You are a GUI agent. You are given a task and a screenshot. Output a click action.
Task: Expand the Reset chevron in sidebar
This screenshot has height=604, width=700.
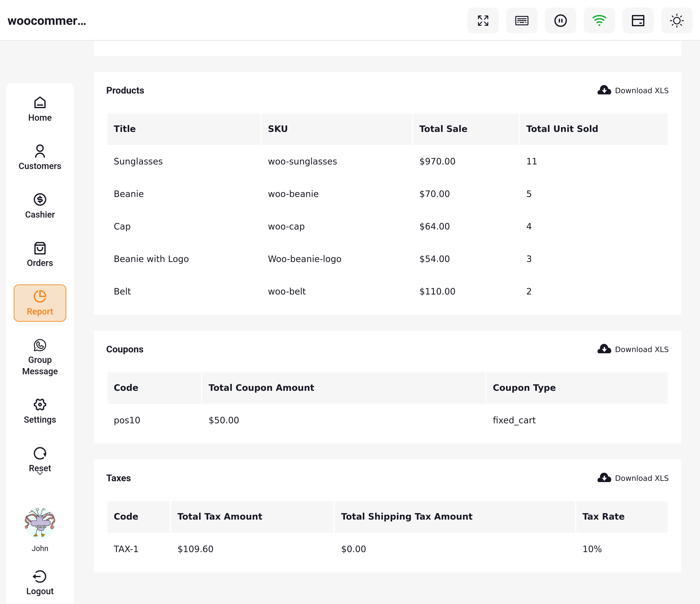[x=40, y=473]
